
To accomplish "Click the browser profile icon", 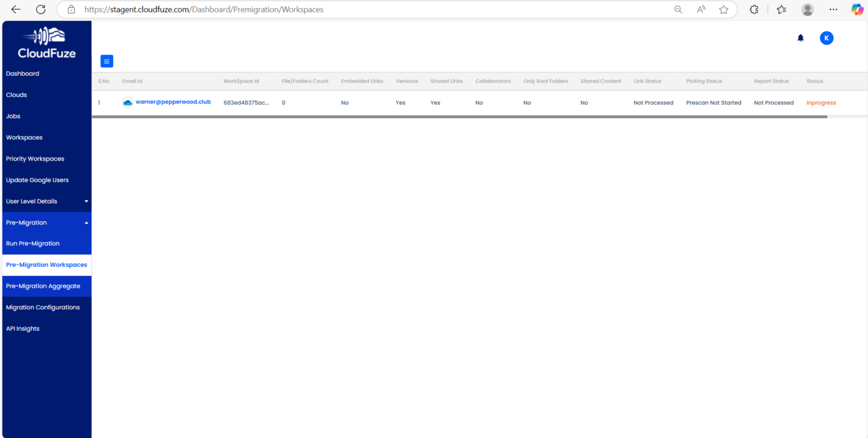I will (x=808, y=9).
